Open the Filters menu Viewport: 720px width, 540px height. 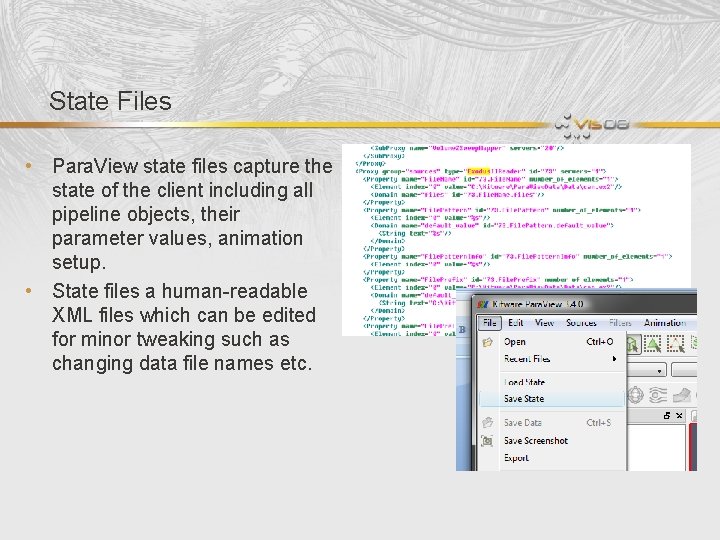click(x=620, y=323)
